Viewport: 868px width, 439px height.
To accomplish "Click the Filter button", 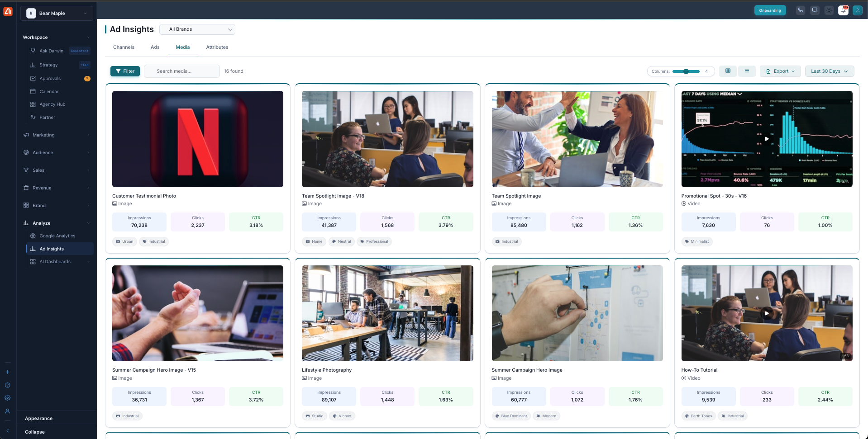I will pos(125,71).
